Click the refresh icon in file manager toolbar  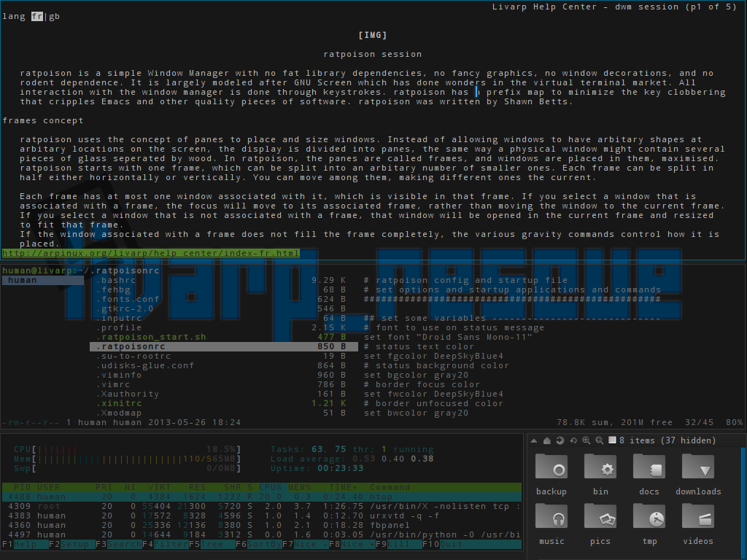tap(573, 440)
